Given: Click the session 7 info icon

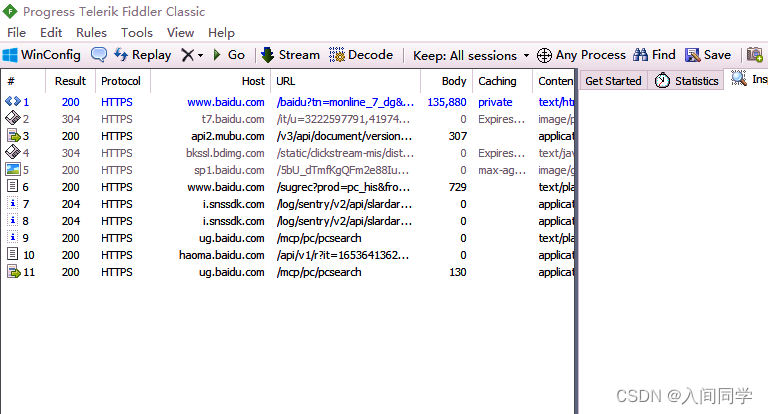Looking at the screenshot, I should coord(12,203).
